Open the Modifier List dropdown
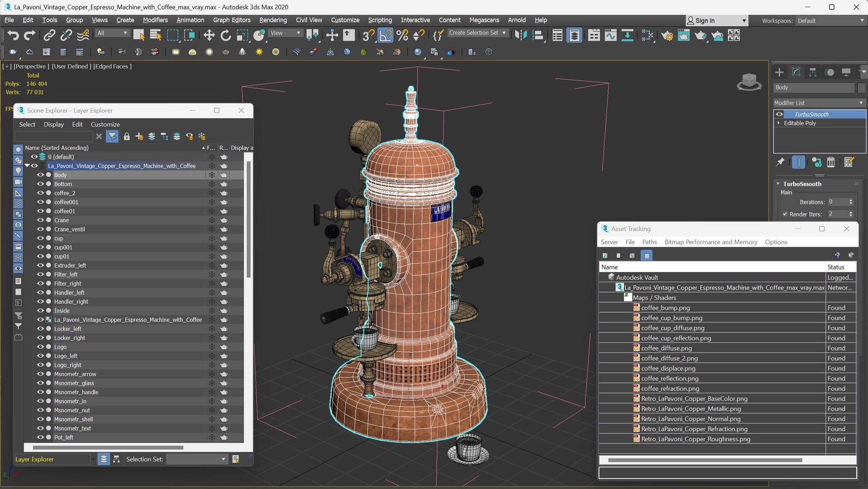The width and height of the screenshot is (868, 489). [819, 103]
